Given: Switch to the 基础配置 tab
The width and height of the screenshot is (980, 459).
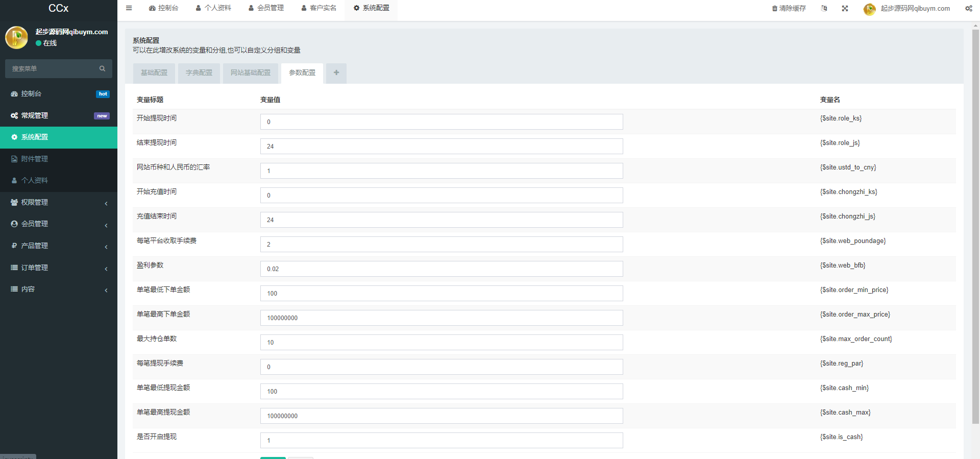Looking at the screenshot, I should (x=154, y=73).
